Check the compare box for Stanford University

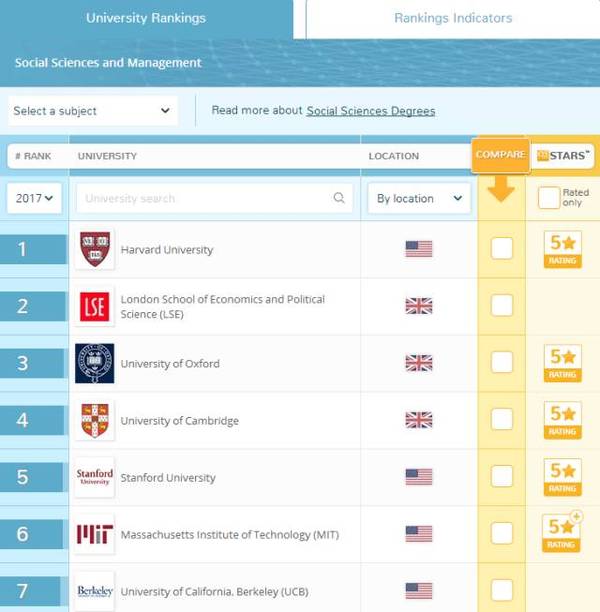point(502,476)
